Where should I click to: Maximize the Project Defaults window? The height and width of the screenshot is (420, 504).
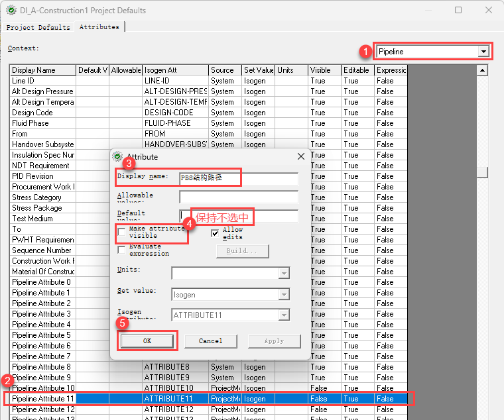pos(458,11)
